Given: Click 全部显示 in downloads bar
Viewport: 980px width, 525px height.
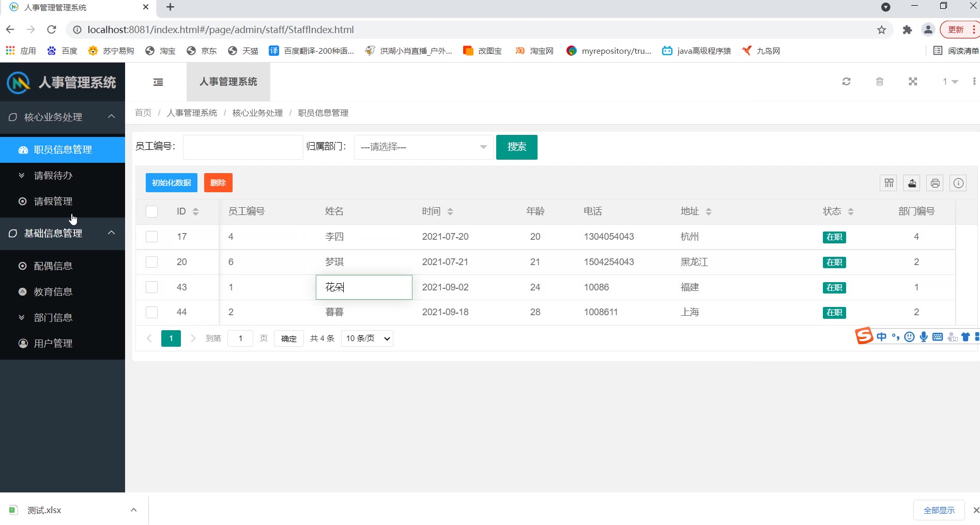Looking at the screenshot, I should pyautogui.click(x=939, y=510).
